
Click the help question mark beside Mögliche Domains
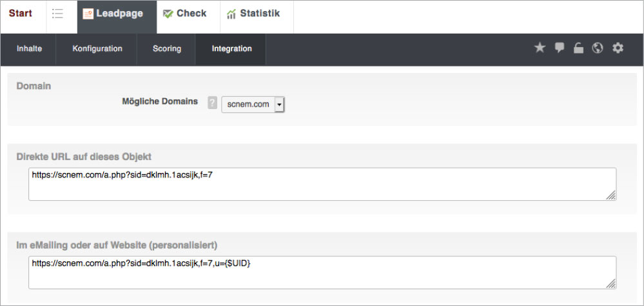click(212, 103)
